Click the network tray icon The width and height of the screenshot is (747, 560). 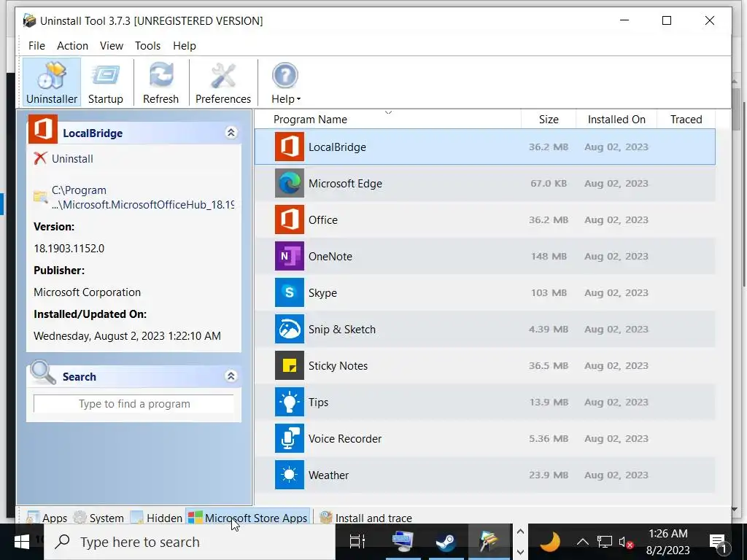tap(605, 542)
